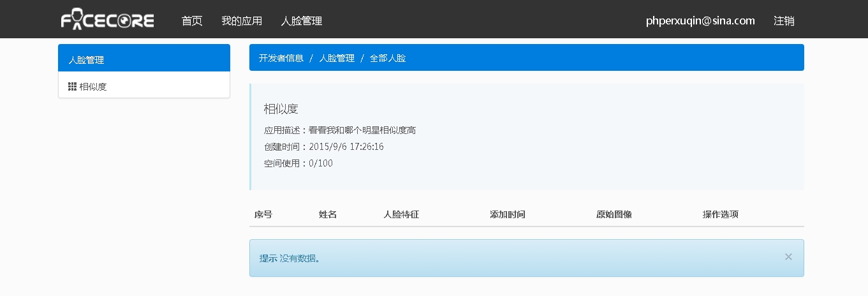Open 相似度 item in sidebar
Screen dimensions: 868x296
coord(144,86)
